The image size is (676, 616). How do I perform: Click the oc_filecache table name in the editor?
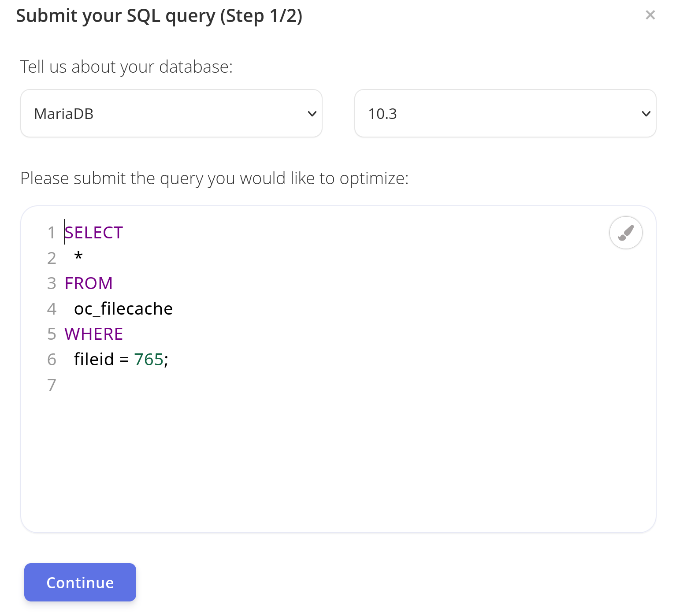pos(123,309)
